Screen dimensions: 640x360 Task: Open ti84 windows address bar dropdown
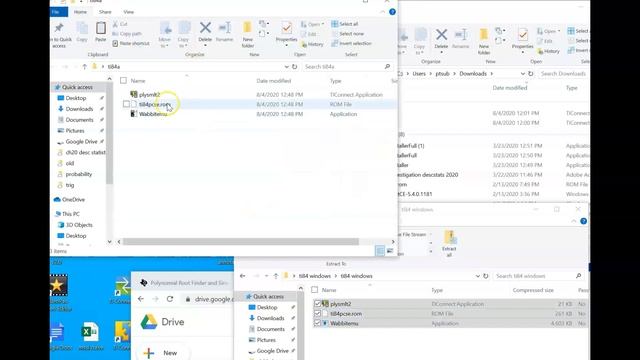tap(478, 276)
